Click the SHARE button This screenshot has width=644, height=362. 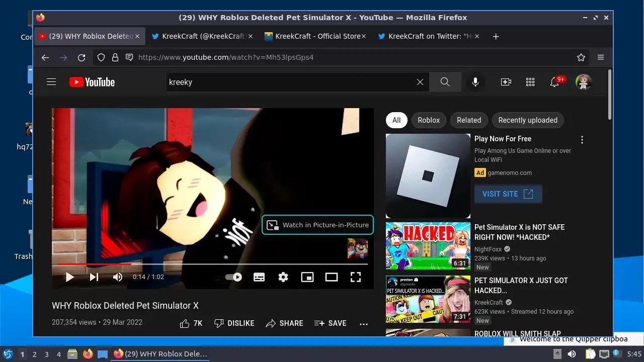point(284,323)
